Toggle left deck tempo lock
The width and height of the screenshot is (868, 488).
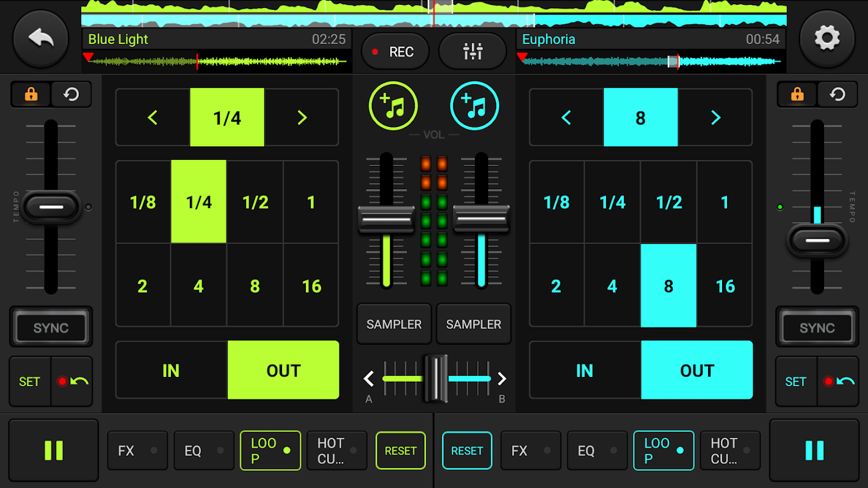click(x=31, y=95)
